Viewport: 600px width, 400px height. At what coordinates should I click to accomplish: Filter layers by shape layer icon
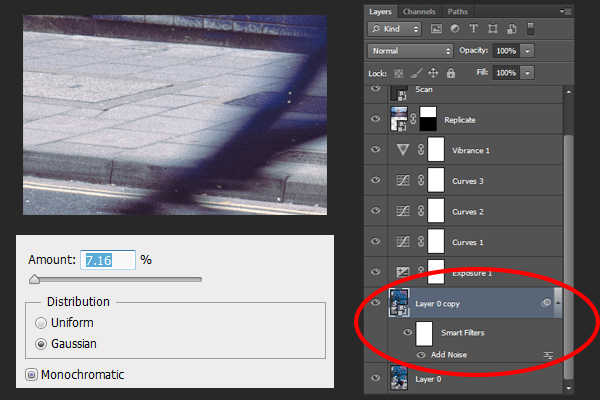point(493,29)
